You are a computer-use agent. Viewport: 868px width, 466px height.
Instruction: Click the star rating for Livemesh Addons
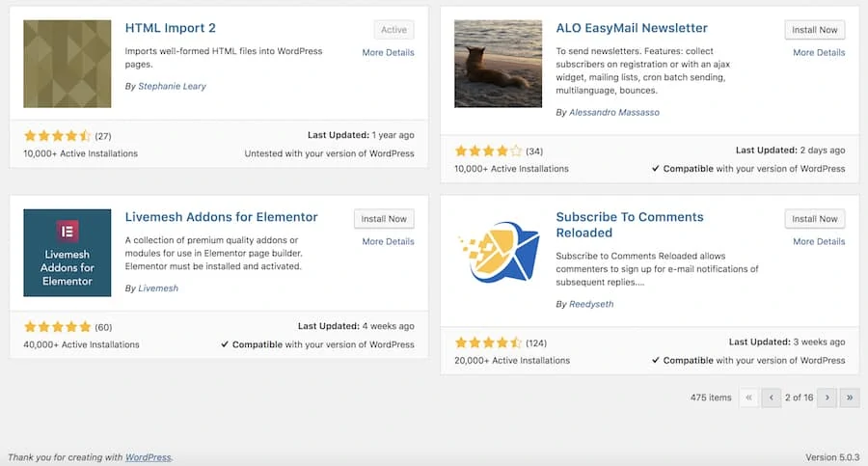point(57,326)
